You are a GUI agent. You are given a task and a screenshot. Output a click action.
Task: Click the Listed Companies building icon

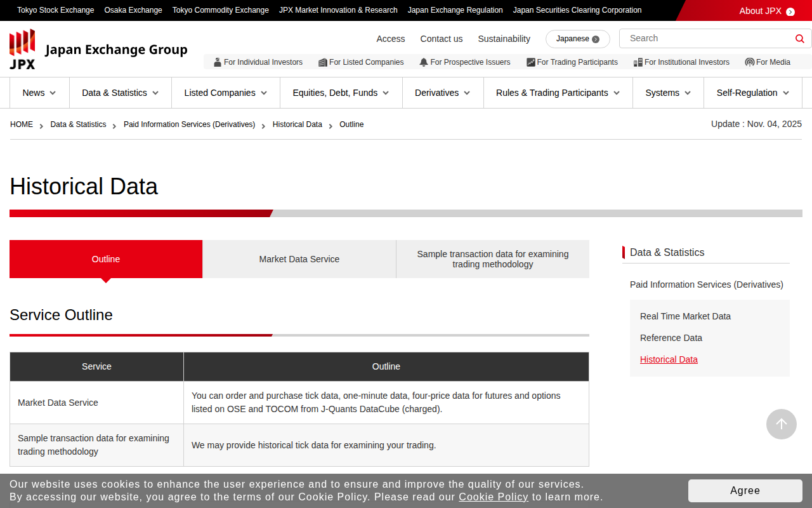[323, 62]
